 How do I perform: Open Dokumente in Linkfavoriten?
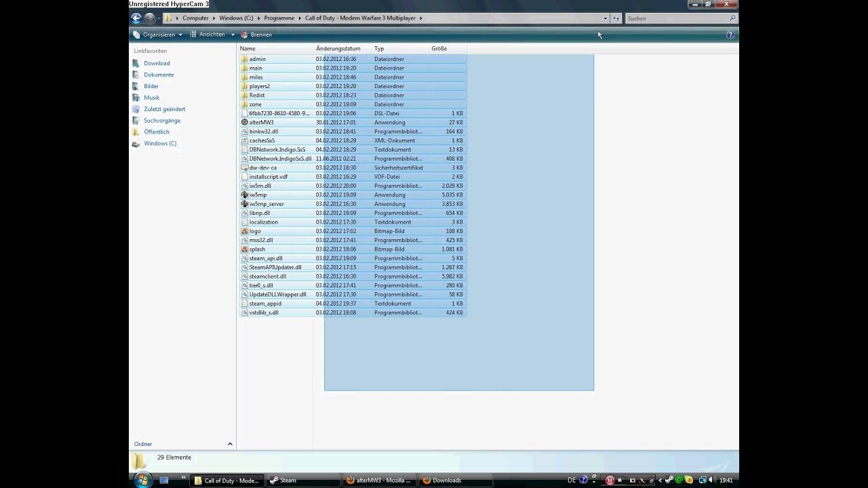[x=159, y=75]
